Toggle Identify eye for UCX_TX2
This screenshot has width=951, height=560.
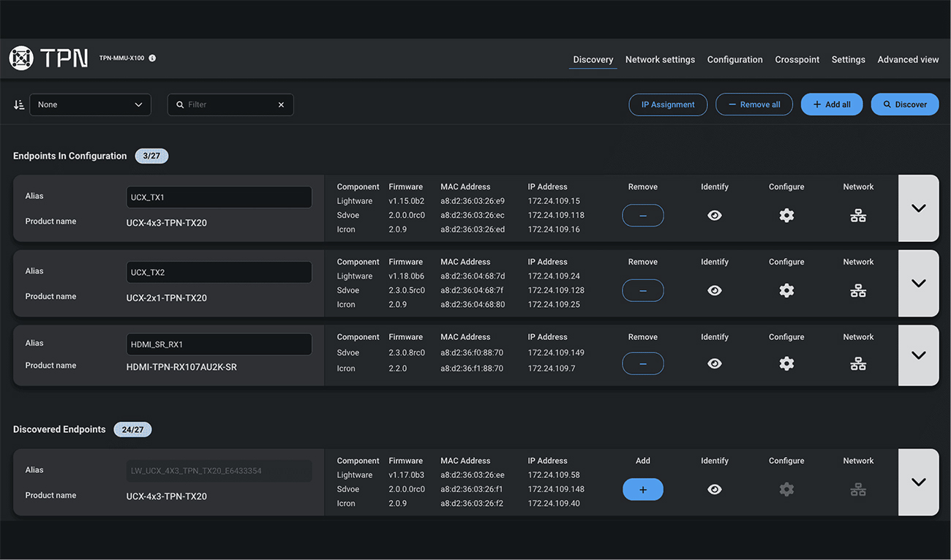coord(715,291)
